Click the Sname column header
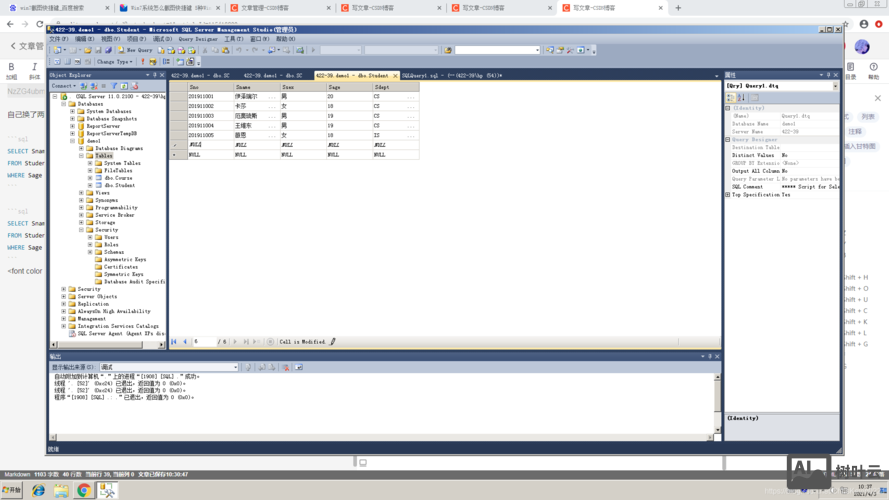Image resolution: width=889 pixels, height=500 pixels. (x=242, y=87)
